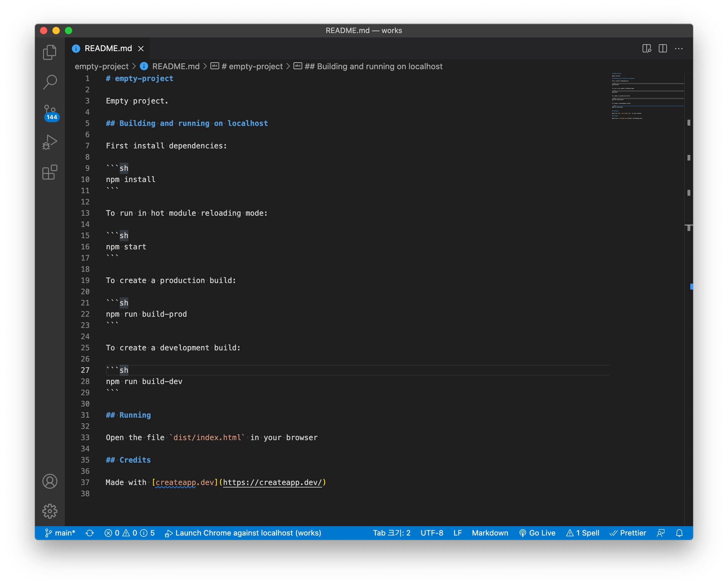The height and width of the screenshot is (586, 728).
Task: Open Source Control with 144 changes
Action: 50,112
